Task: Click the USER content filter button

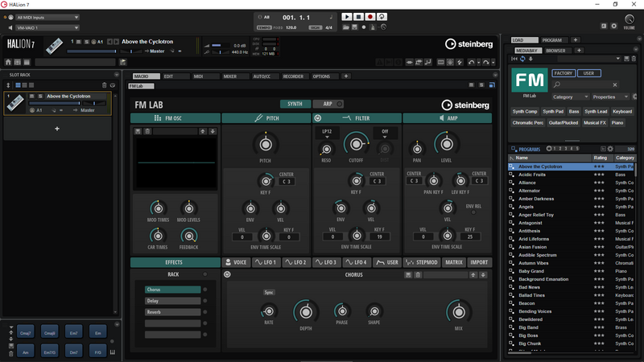Action: pos(589,73)
